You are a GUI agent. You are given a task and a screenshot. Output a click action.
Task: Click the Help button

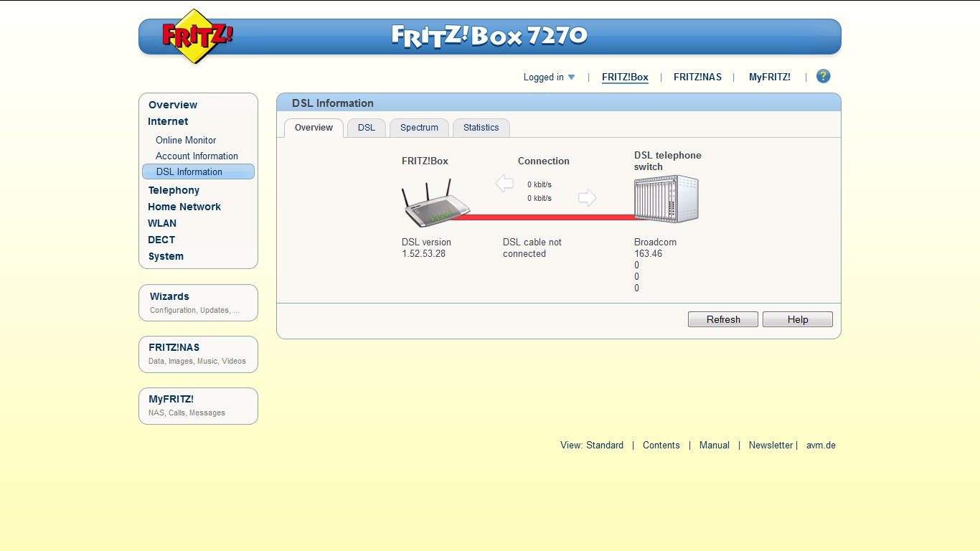[x=798, y=319]
